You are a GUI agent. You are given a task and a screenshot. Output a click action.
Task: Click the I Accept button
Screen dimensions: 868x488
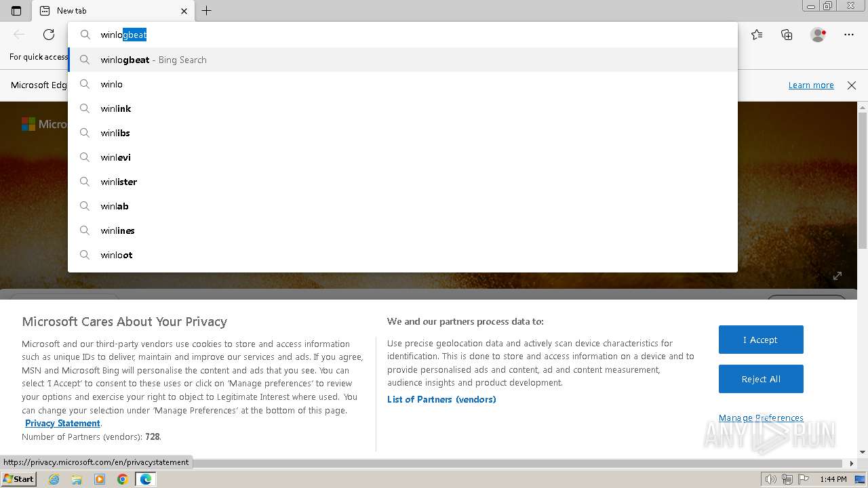[x=761, y=340]
